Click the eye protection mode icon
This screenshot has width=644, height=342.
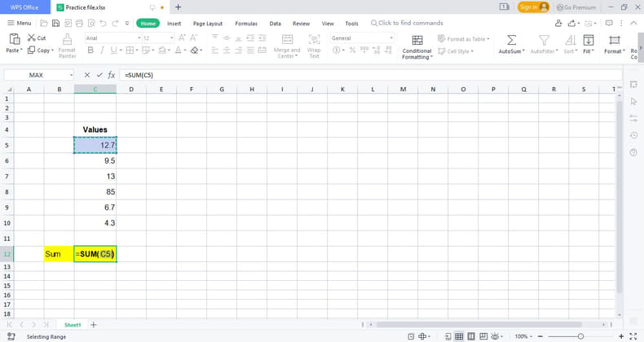[x=496, y=336]
